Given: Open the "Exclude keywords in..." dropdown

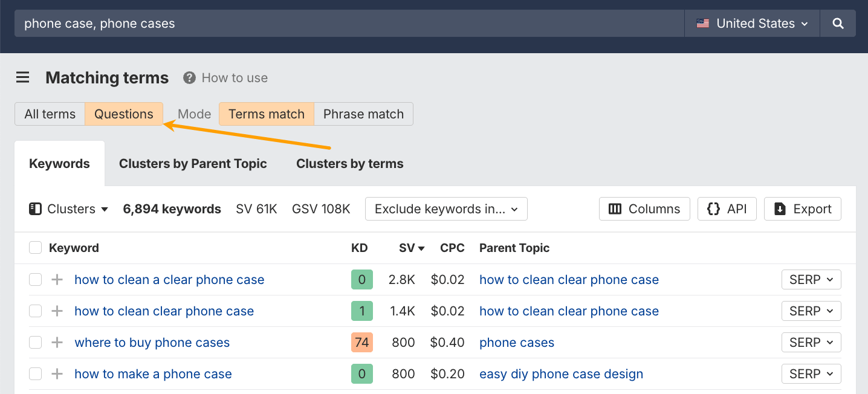Looking at the screenshot, I should 445,208.
